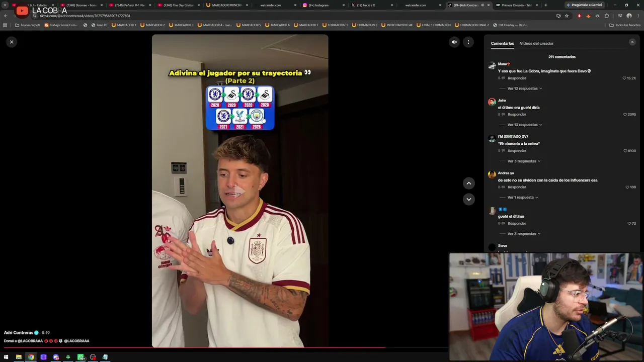Switch to the 'The Day Cristian' YouTube tab
This screenshot has height=362, width=644.
[x=178, y=5]
